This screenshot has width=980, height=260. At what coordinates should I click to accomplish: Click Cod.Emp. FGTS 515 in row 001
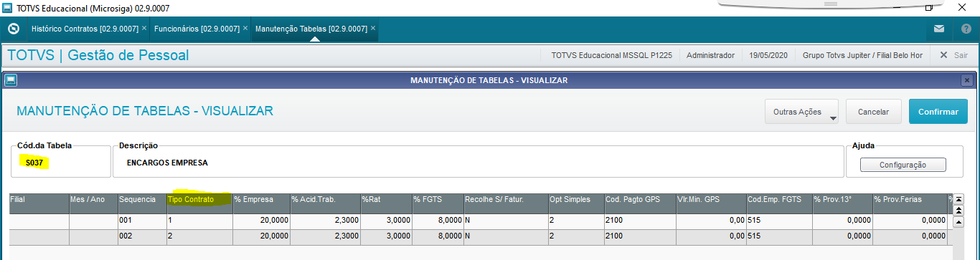point(779,221)
